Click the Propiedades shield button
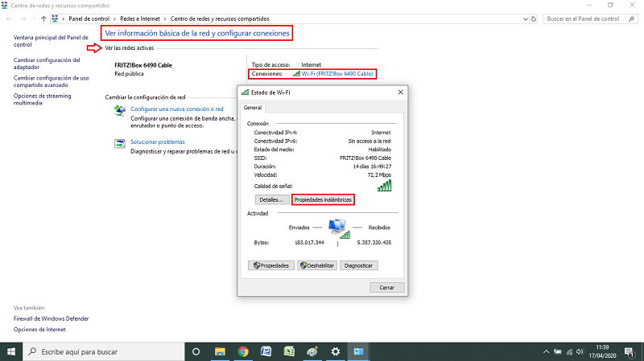 click(x=271, y=266)
